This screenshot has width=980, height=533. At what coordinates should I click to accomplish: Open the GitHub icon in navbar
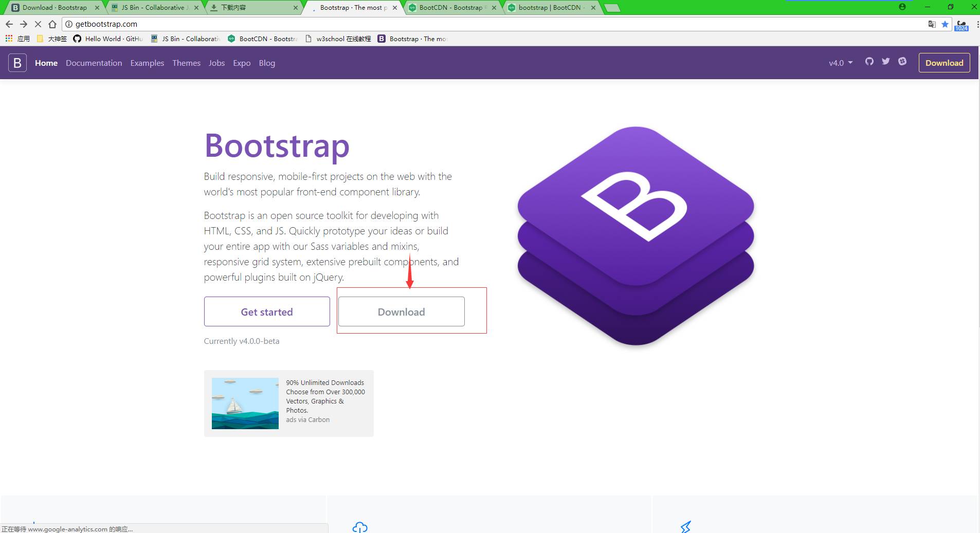point(869,61)
